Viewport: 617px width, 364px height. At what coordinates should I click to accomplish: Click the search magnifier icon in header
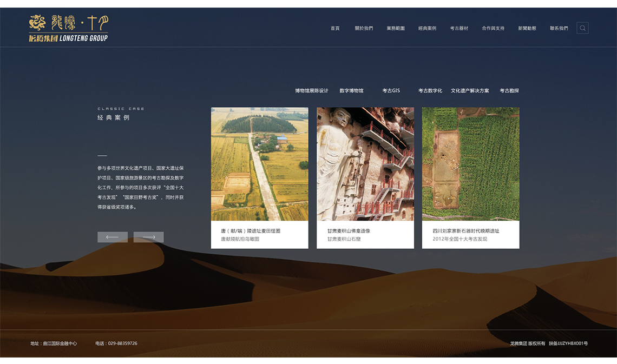582,28
